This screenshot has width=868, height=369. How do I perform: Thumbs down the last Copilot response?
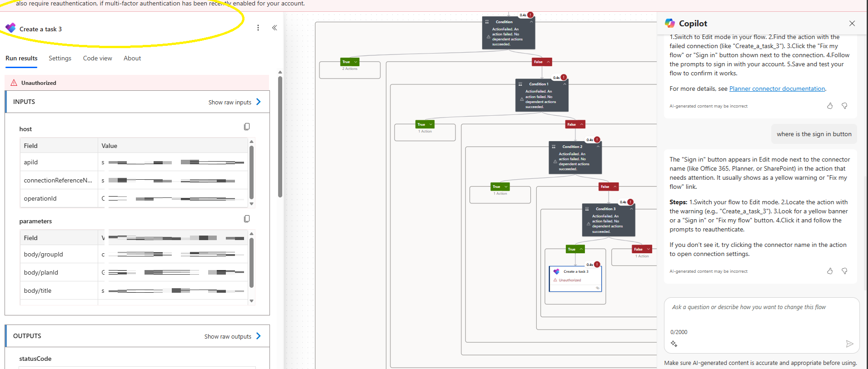(844, 271)
